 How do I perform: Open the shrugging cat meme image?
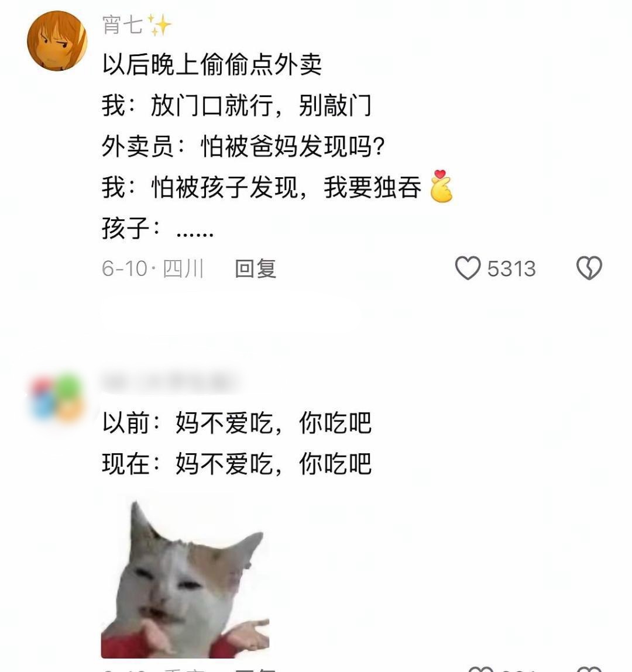tap(186, 580)
